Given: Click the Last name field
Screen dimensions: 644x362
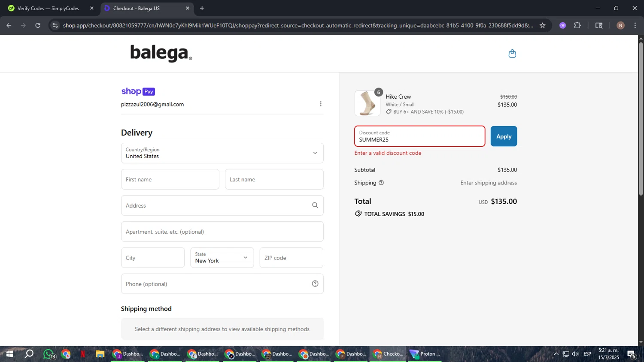Looking at the screenshot, I should (x=274, y=179).
